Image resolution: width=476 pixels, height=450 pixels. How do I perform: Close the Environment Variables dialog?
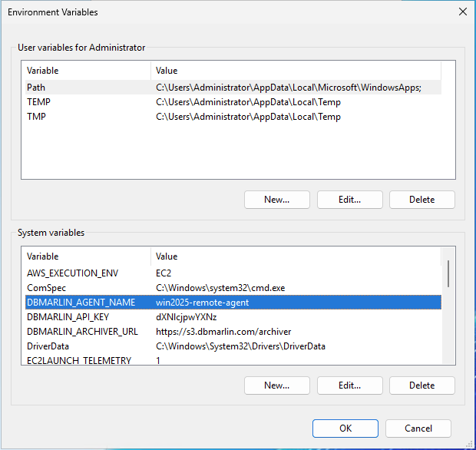coord(462,12)
